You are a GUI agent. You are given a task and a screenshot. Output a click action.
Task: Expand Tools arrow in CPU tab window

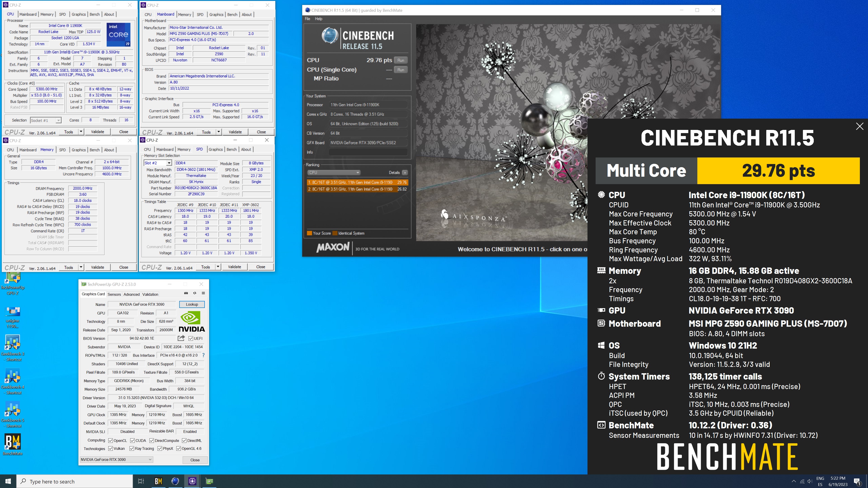pos(81,132)
